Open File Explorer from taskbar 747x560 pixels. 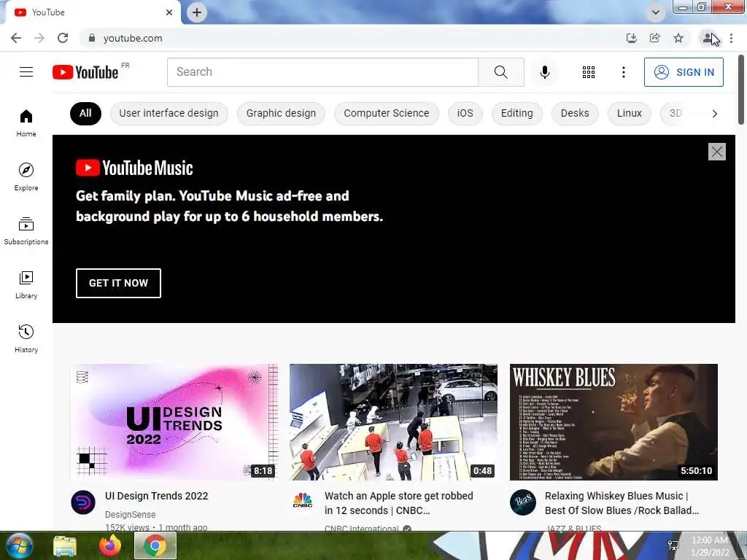(x=65, y=545)
